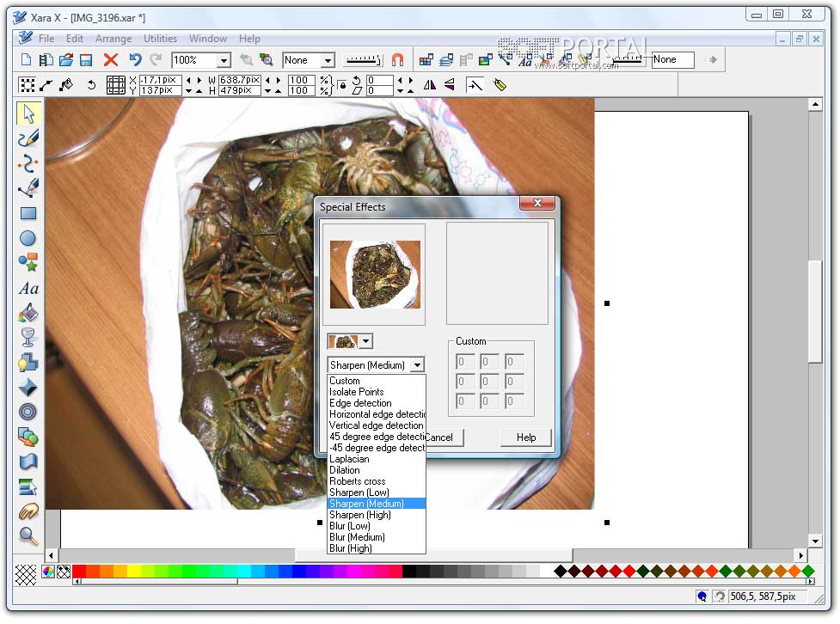Image resolution: width=840 pixels, height=624 pixels.
Task: Select the Bevel tool
Action: point(28,388)
